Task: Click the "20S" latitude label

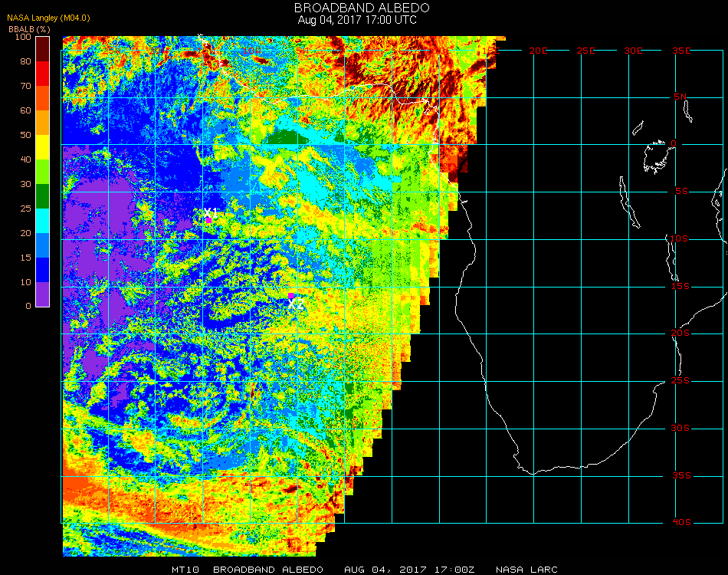Action: [680, 333]
